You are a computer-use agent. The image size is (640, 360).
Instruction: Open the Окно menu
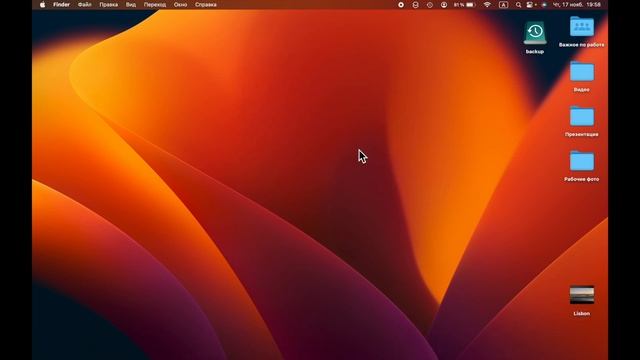point(180,5)
